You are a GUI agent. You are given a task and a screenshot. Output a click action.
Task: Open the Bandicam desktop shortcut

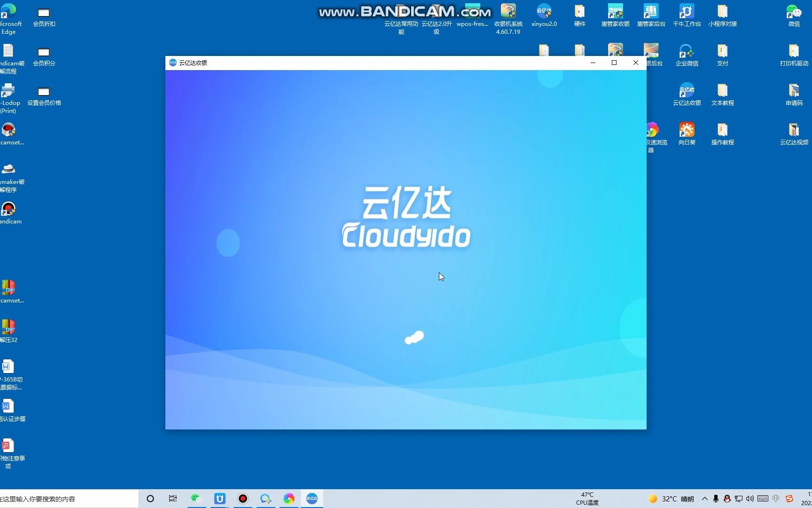click(8, 213)
